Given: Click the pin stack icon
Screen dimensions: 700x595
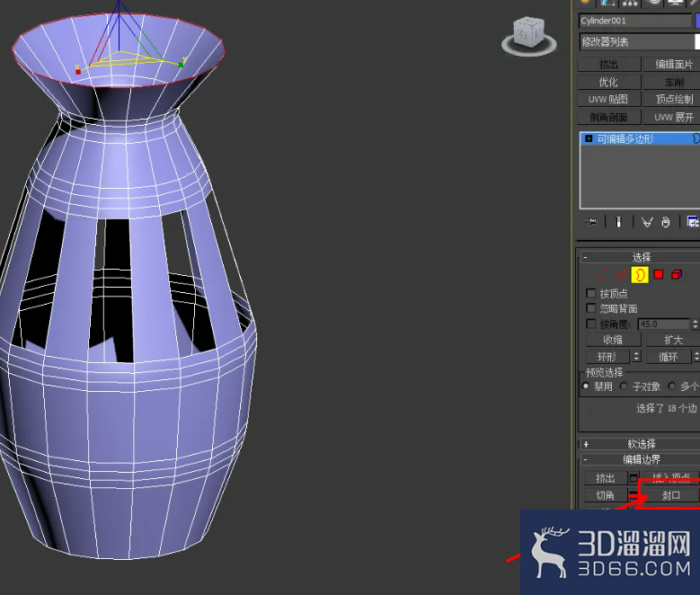Looking at the screenshot, I should coord(591,222).
